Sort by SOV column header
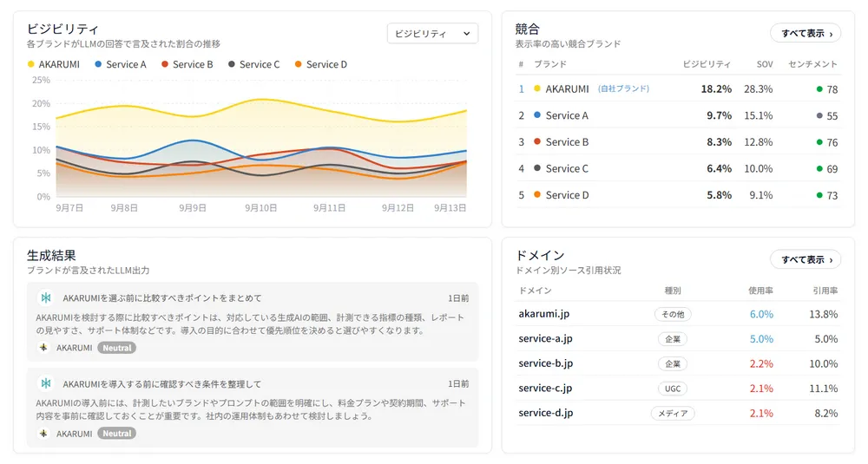This screenshot has width=868, height=464. click(765, 64)
